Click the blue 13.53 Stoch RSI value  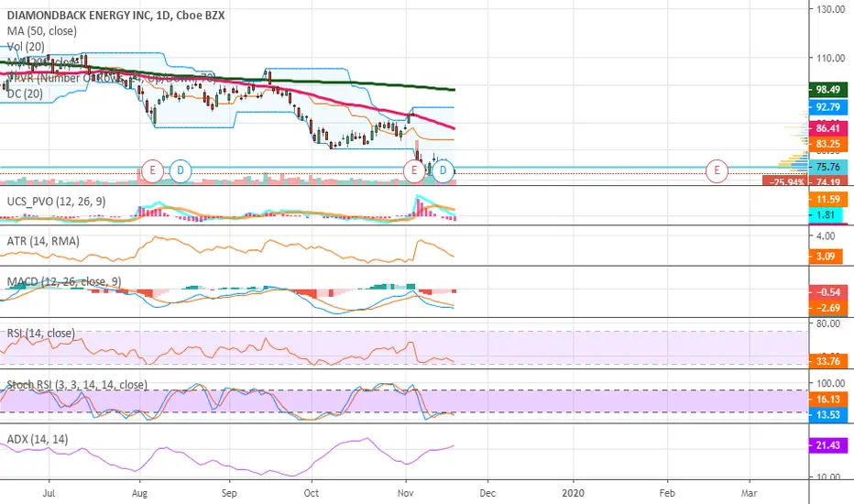[x=827, y=415]
